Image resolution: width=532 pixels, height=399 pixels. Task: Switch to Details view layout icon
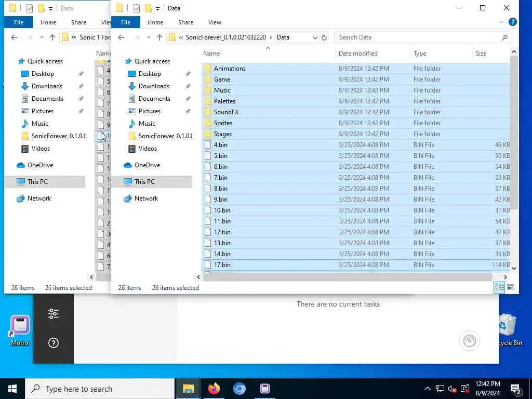[499, 287]
